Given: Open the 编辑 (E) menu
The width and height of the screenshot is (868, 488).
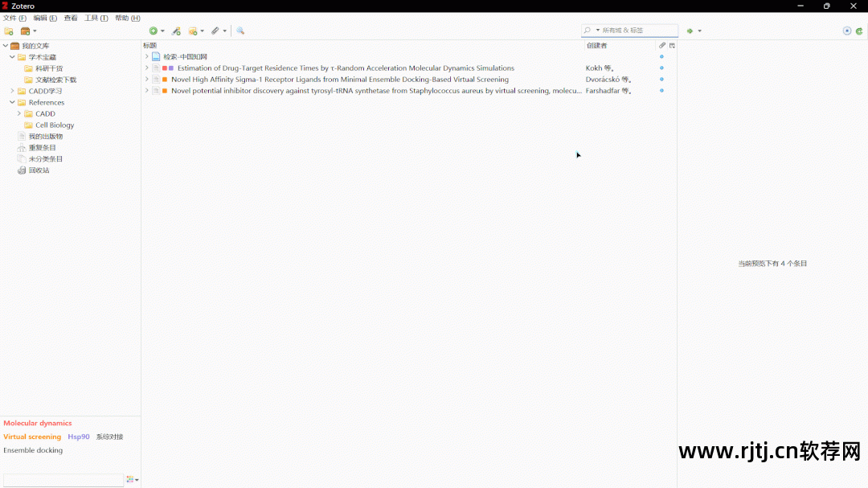Looking at the screenshot, I should (x=45, y=18).
